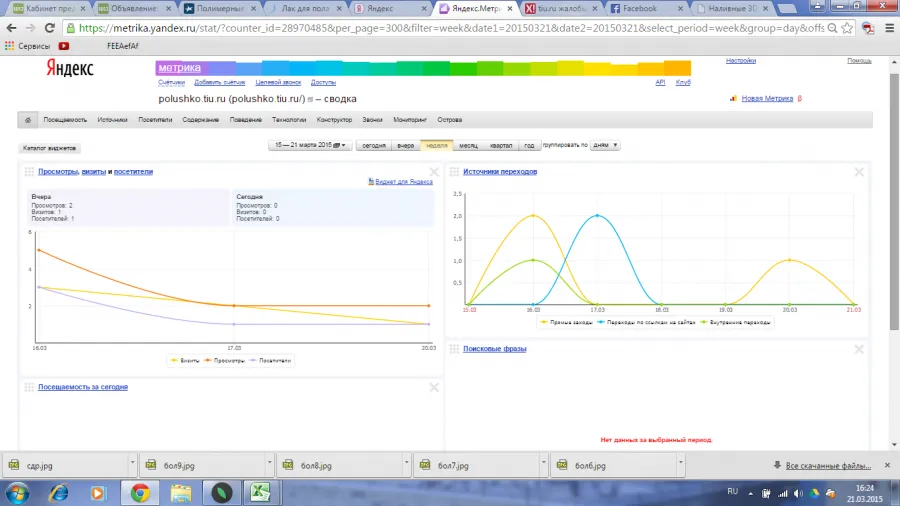Bookmark page with the star icon
This screenshot has width=900, height=506.
tap(847, 28)
